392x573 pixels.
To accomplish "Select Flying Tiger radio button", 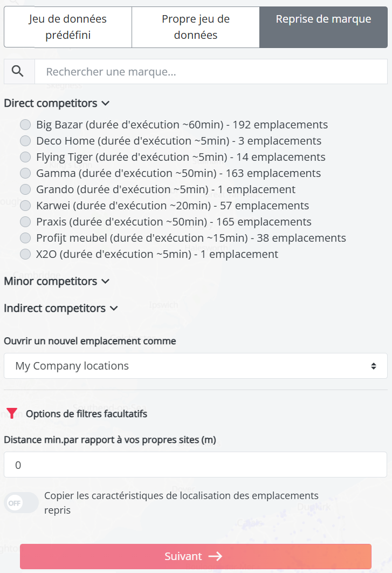I will tap(25, 157).
